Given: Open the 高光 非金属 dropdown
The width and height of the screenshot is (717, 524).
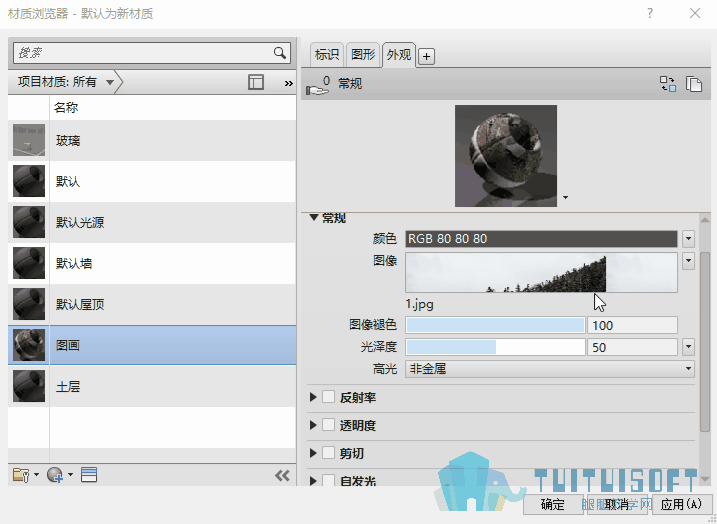Looking at the screenshot, I should coord(550,369).
